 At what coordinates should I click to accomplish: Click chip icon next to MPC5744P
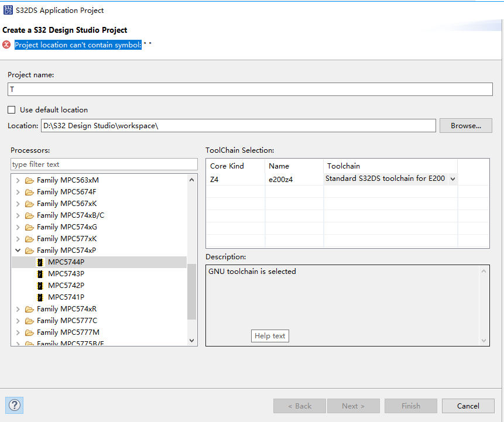[x=40, y=262]
